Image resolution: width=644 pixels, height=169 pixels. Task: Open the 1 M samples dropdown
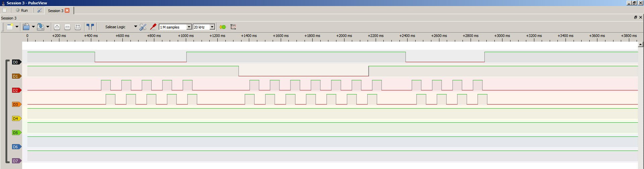tap(189, 27)
